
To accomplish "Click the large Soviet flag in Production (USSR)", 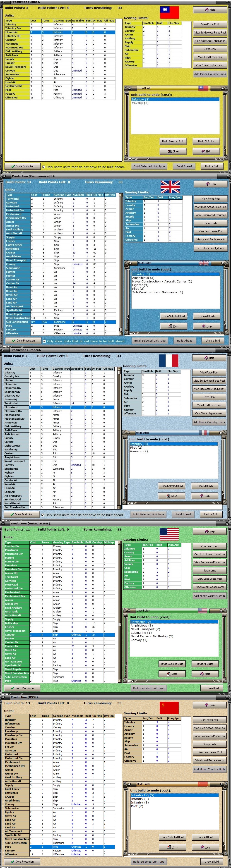I will click(169, 708).
